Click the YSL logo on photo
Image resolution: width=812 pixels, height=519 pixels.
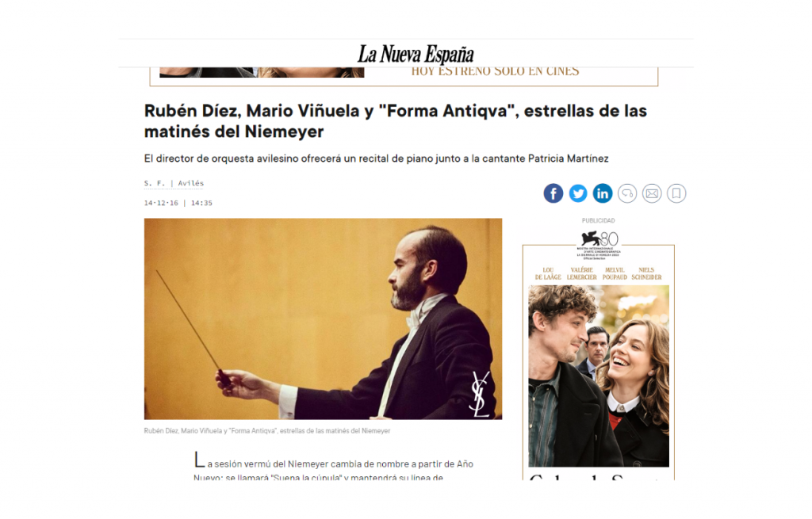[480, 395]
